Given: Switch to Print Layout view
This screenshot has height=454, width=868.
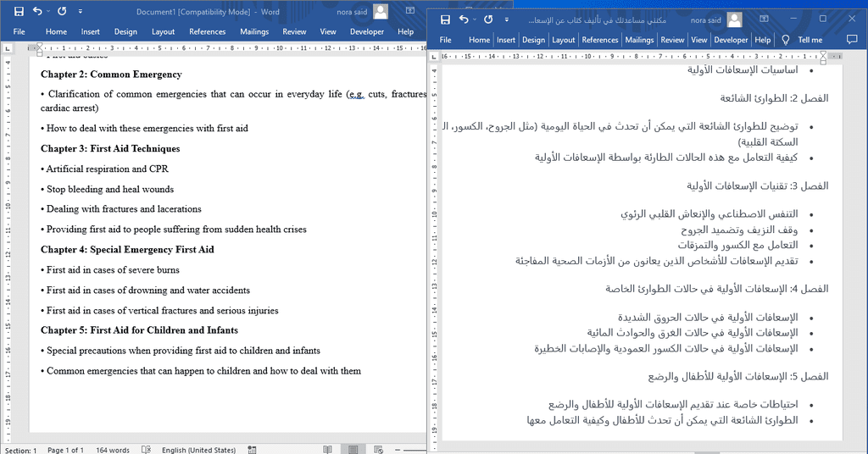Looking at the screenshot, I should (x=353, y=450).
